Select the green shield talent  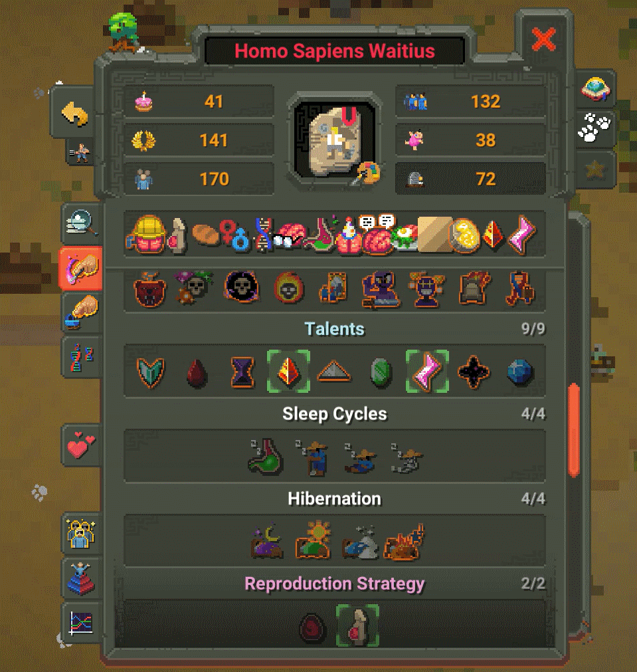coord(150,372)
